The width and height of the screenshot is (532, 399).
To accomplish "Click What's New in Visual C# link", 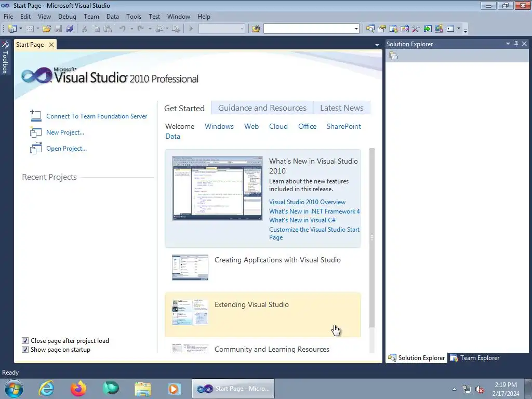I will point(302,220).
